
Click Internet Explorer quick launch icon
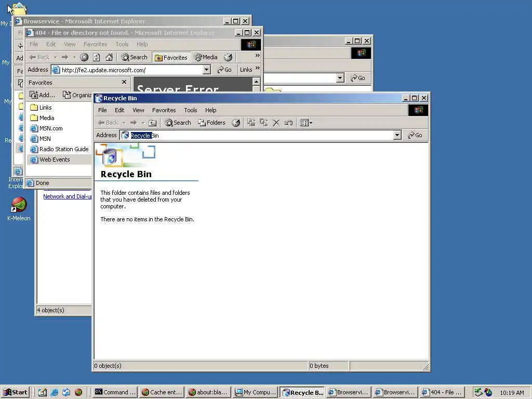[54, 392]
